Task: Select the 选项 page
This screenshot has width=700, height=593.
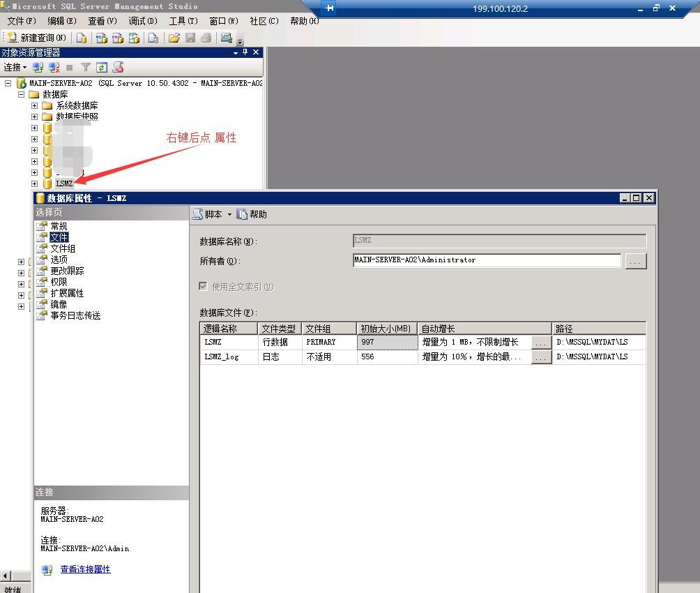Action: [59, 260]
